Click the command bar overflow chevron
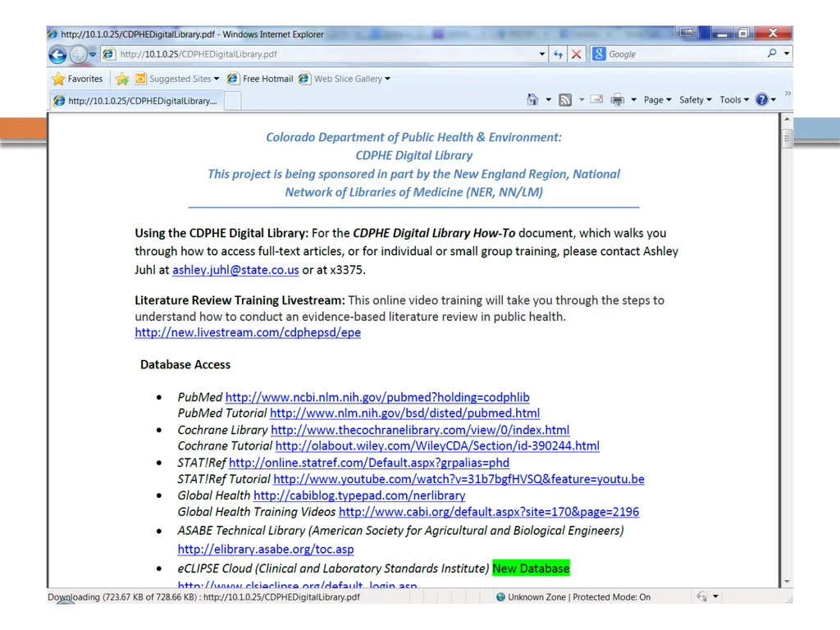This screenshot has height=630, width=840. coord(787,94)
